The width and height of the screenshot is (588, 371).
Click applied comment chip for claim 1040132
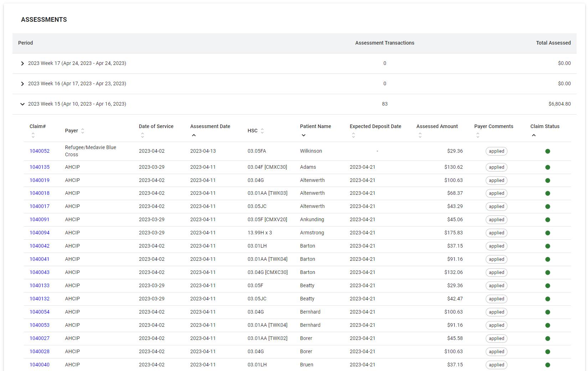point(496,299)
